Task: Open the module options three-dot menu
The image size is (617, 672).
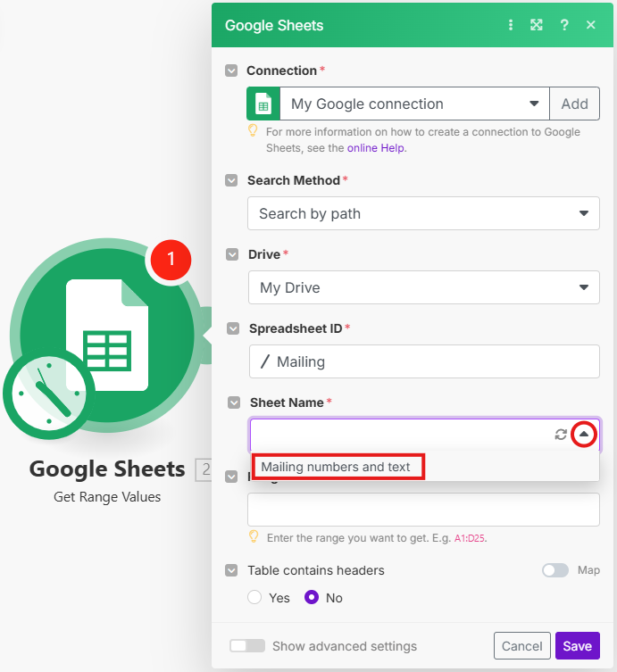Action: pyautogui.click(x=511, y=25)
